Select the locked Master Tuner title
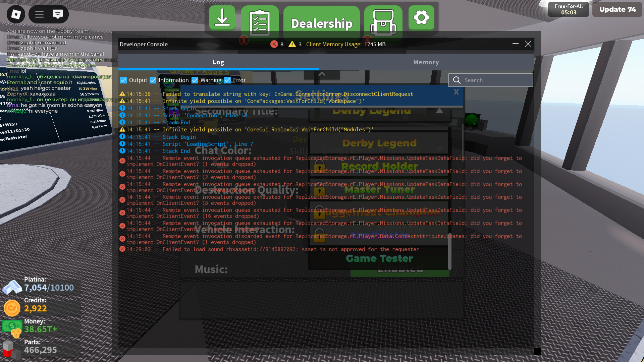 [x=379, y=189]
